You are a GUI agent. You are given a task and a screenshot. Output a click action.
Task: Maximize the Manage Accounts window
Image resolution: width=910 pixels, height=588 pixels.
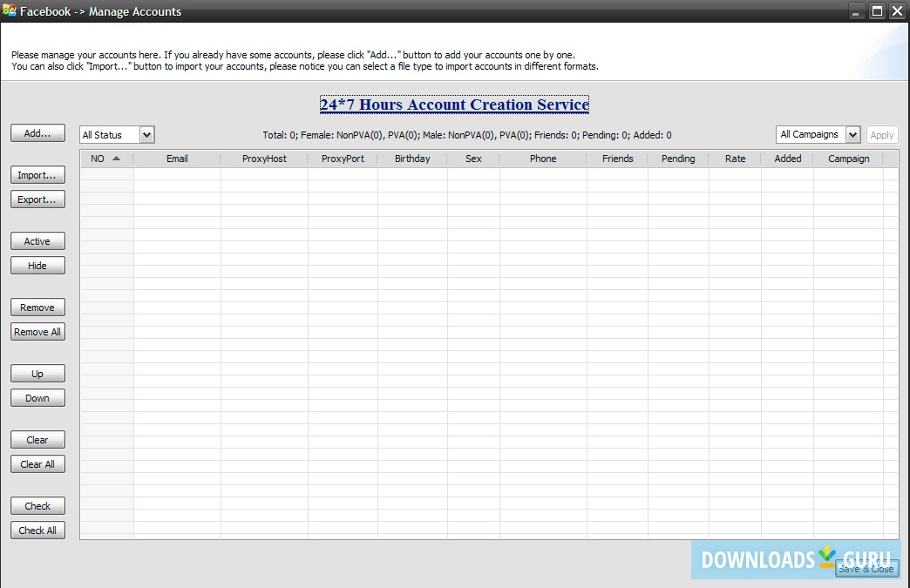coord(878,11)
